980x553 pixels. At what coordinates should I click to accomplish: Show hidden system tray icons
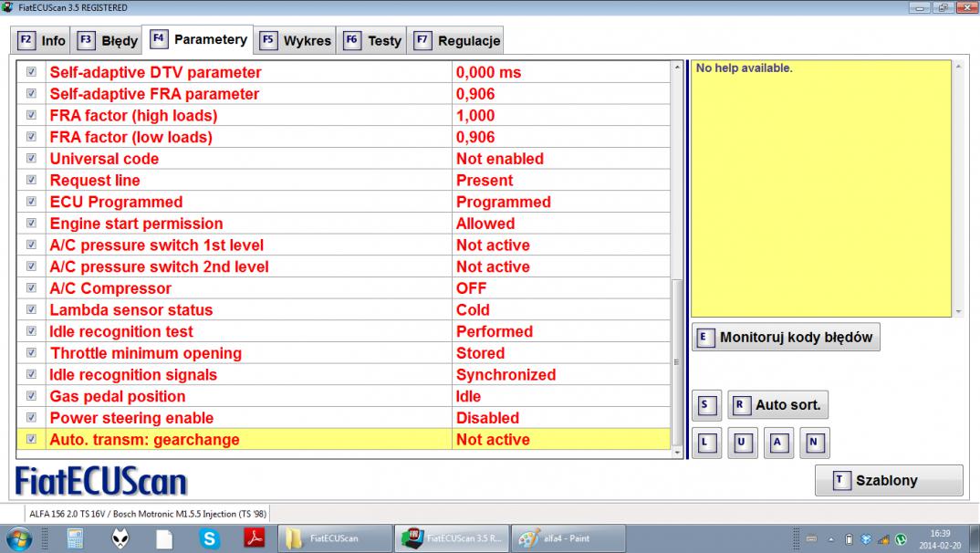click(x=830, y=539)
